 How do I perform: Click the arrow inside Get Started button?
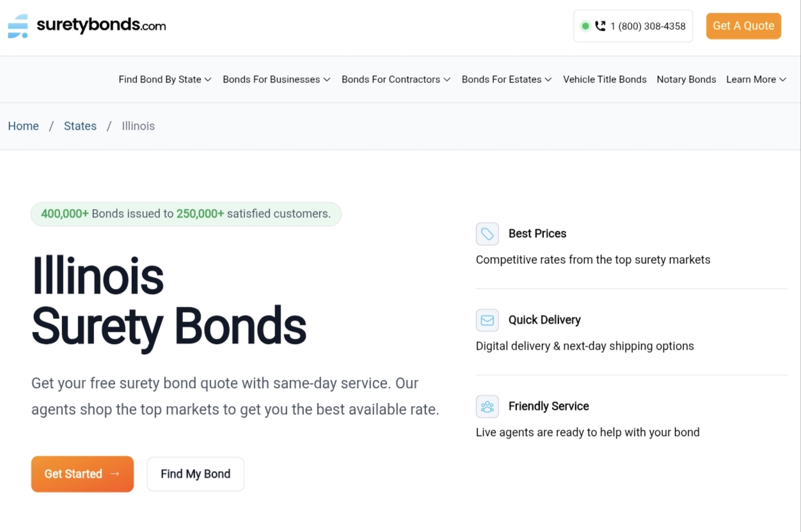pos(115,474)
